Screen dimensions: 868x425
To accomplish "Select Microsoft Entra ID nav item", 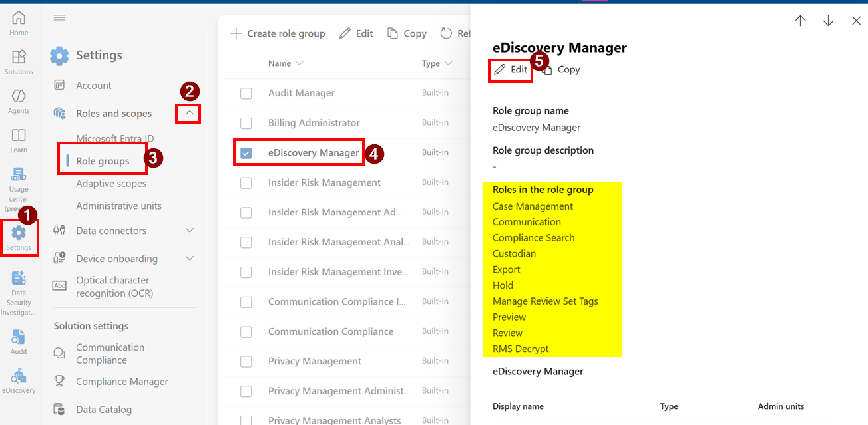I will 115,138.
